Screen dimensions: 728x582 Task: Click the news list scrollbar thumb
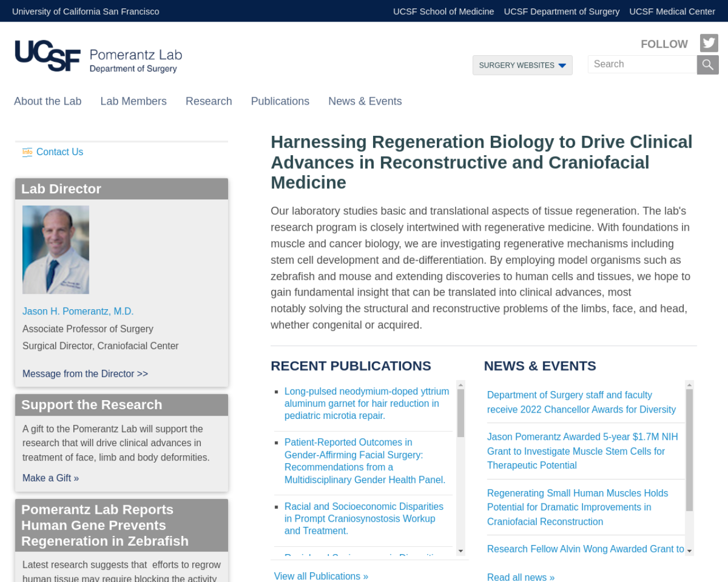tap(689, 451)
